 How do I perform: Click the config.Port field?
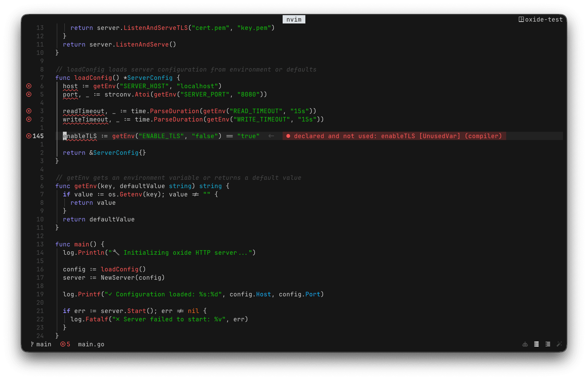(300, 294)
